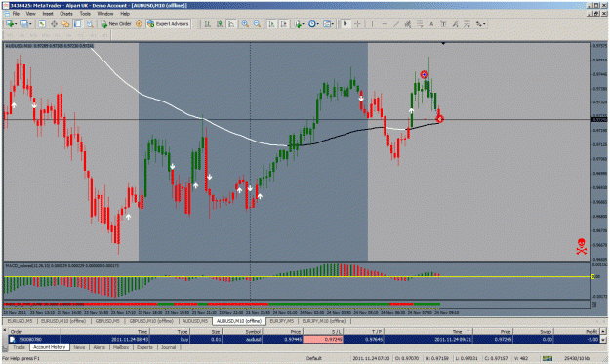The height and width of the screenshot is (364, 610).
Task: Select the Vertical Line drawing tool
Action: (372, 24)
